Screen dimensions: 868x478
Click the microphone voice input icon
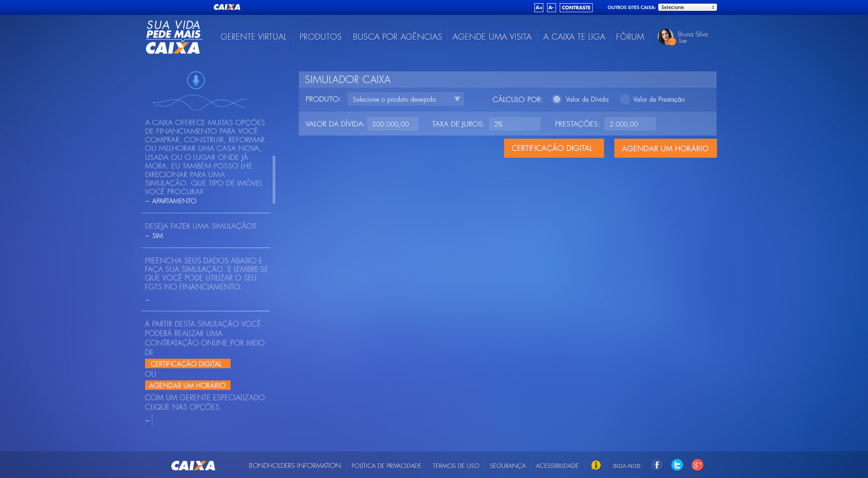point(196,80)
